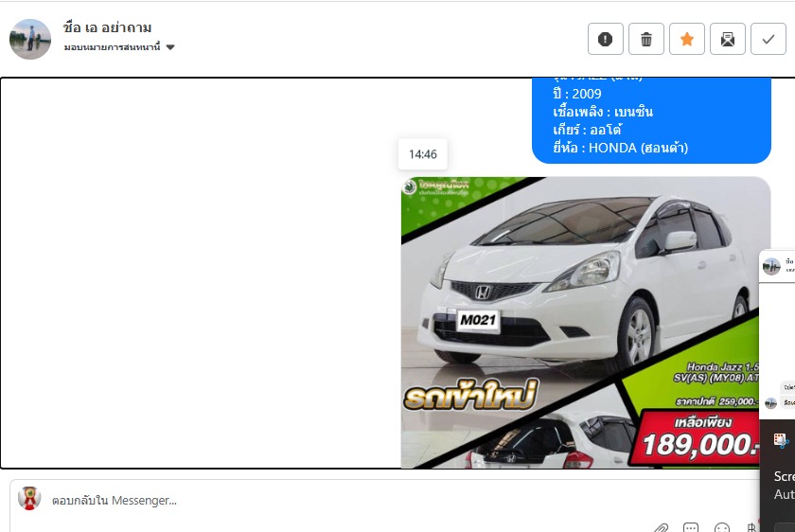Type in the reply in Messenger field
Viewport: 795px width, 532px height.
point(331,500)
